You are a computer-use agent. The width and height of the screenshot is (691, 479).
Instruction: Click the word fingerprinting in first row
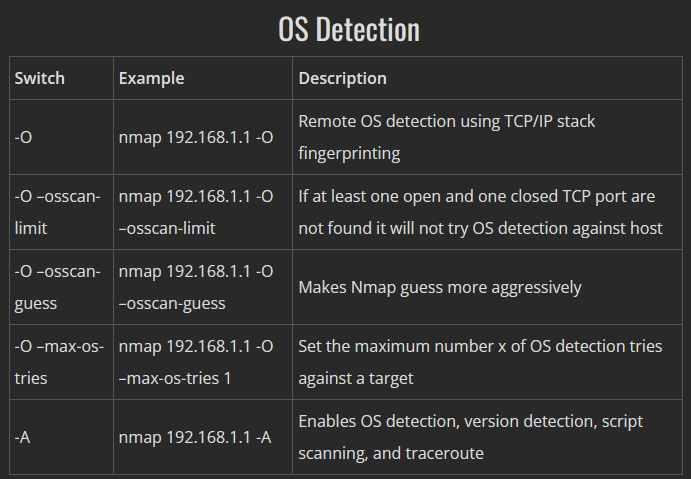pos(349,153)
